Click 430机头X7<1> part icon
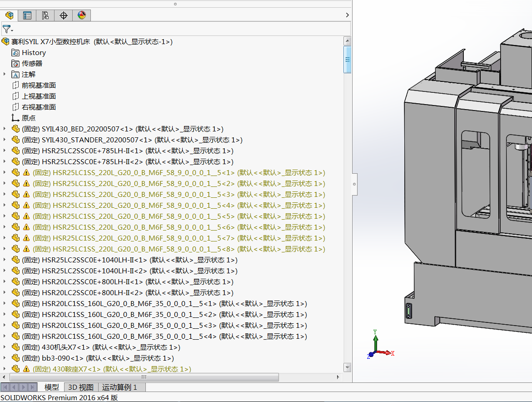Image resolution: width=532 pixels, height=402 pixels. [x=15, y=347]
